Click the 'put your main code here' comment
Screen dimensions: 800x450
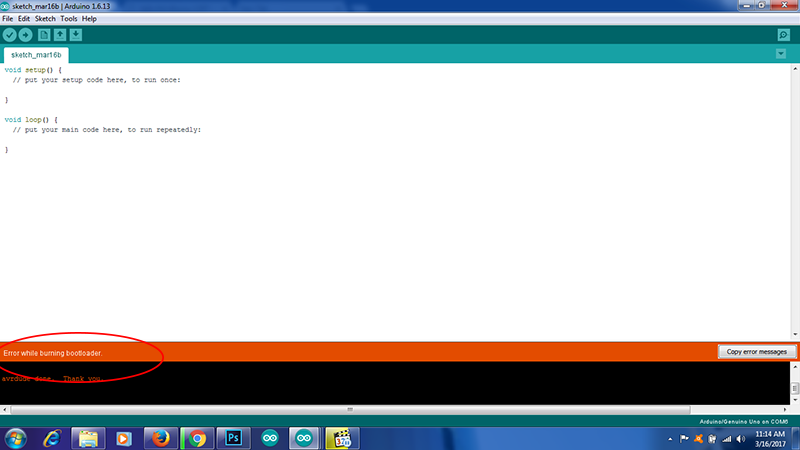(x=107, y=130)
